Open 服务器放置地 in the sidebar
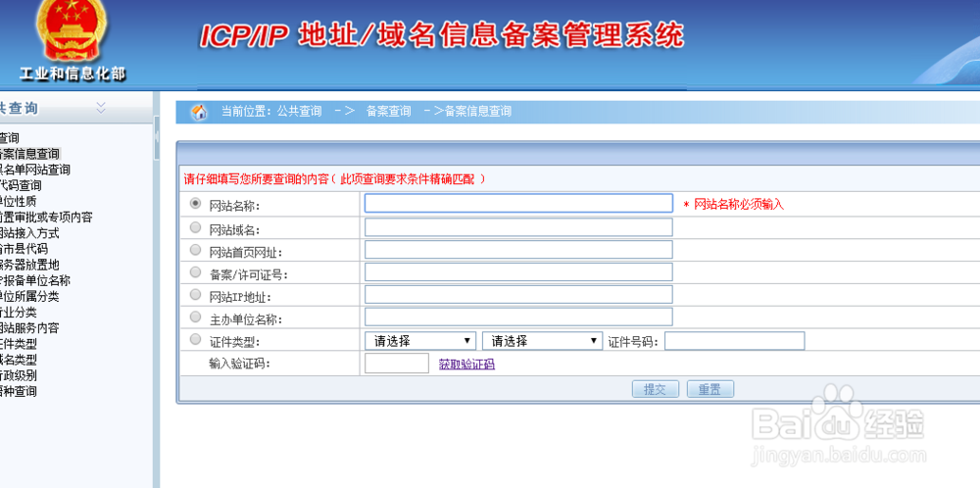This screenshot has width=980, height=488. (29, 265)
